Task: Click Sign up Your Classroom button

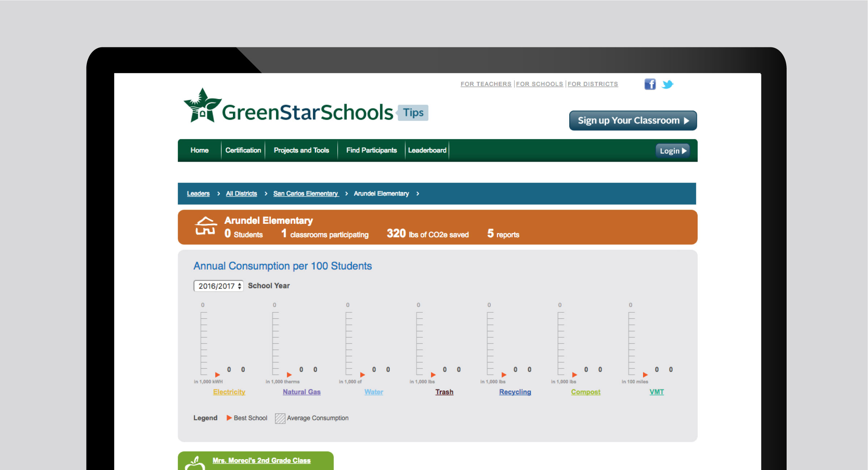Action: [633, 120]
